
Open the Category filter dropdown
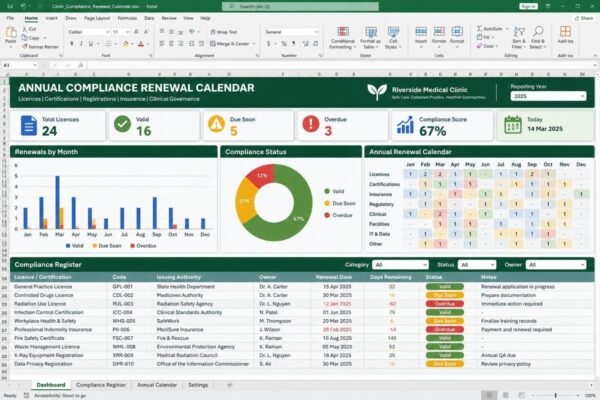pyautogui.click(x=400, y=264)
